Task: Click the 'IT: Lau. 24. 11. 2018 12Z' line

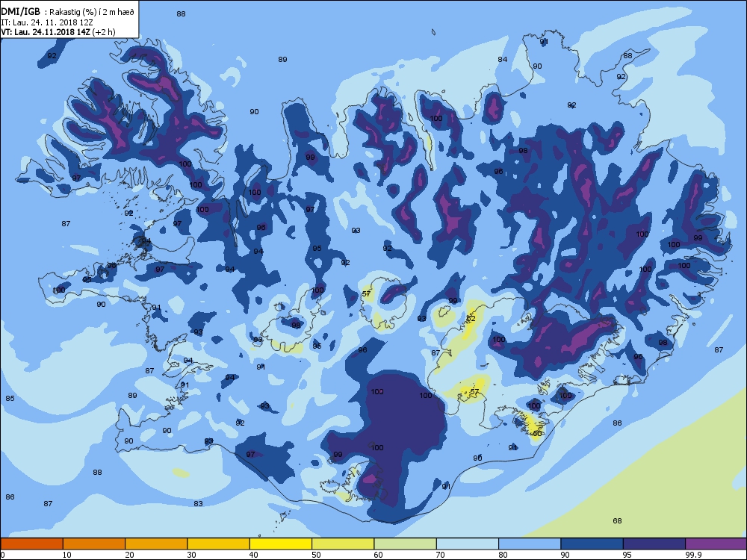Action: click(x=47, y=22)
